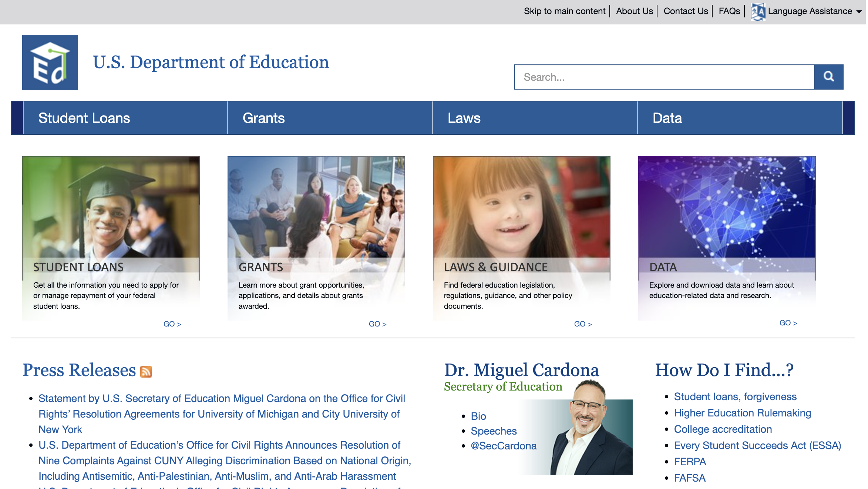Select the Laws navigation menu item
868x489 pixels.
point(464,118)
